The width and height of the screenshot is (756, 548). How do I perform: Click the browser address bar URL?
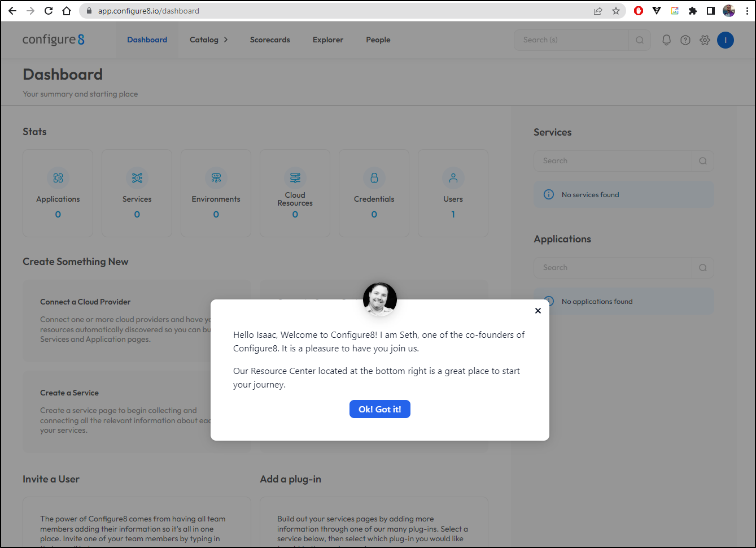point(148,11)
